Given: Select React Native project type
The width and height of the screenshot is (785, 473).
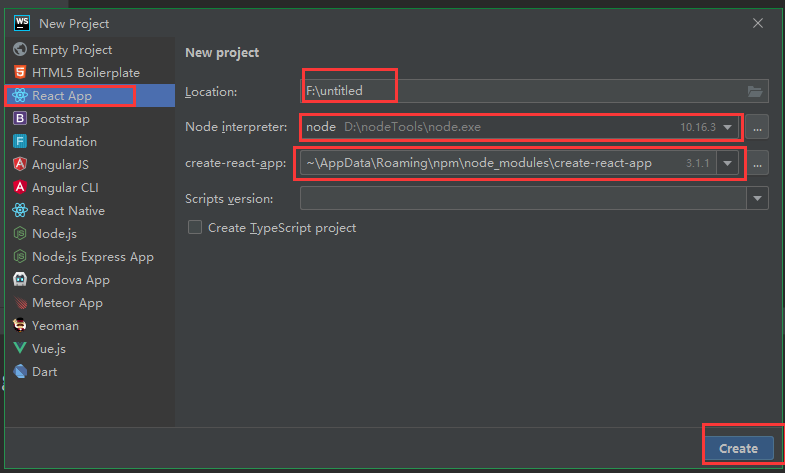Looking at the screenshot, I should point(90,210).
